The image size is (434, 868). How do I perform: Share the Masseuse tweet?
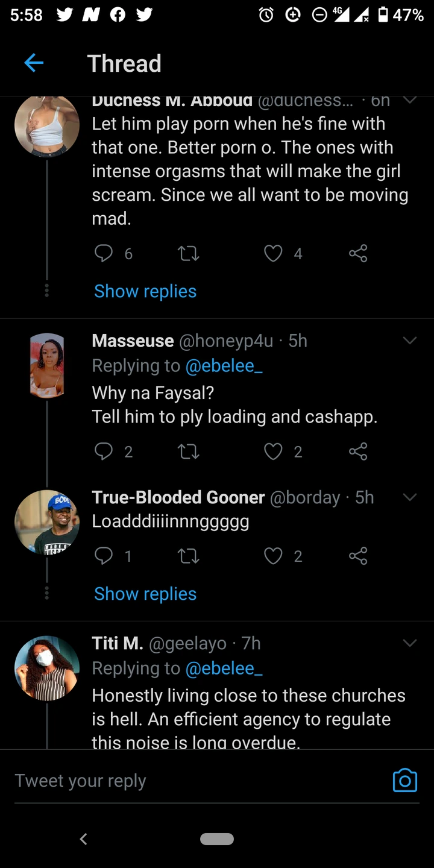[358, 451]
